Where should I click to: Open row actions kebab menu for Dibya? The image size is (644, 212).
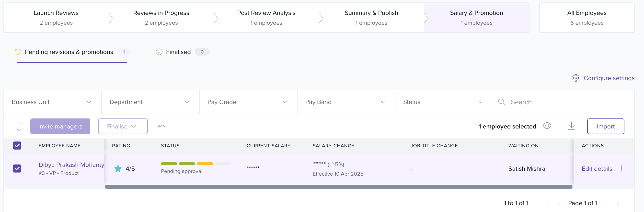coord(621,168)
